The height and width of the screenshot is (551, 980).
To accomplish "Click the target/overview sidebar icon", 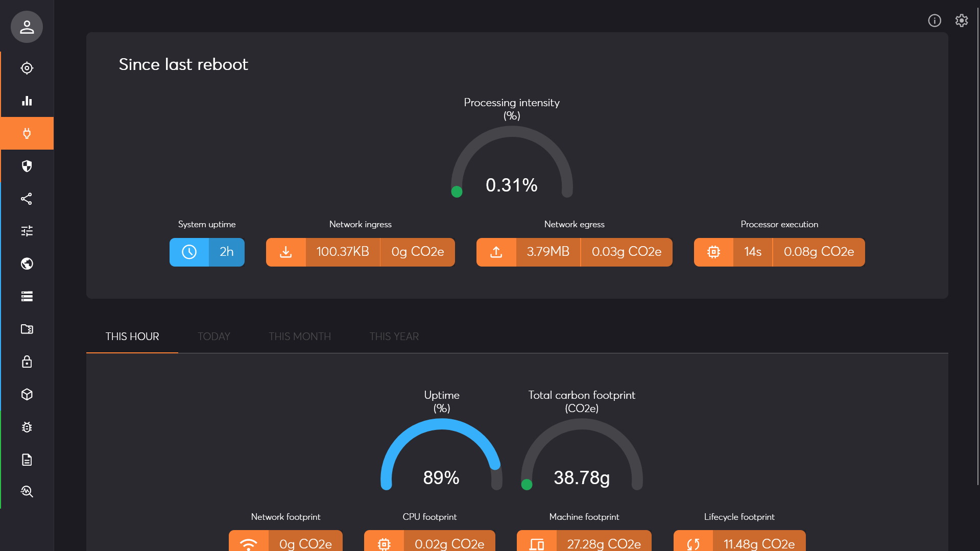I will [27, 68].
